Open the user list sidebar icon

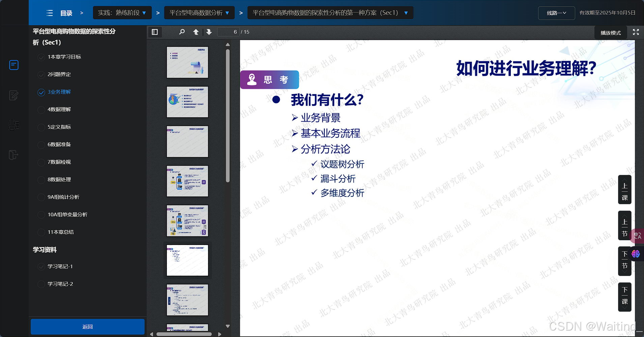pyautogui.click(x=13, y=125)
